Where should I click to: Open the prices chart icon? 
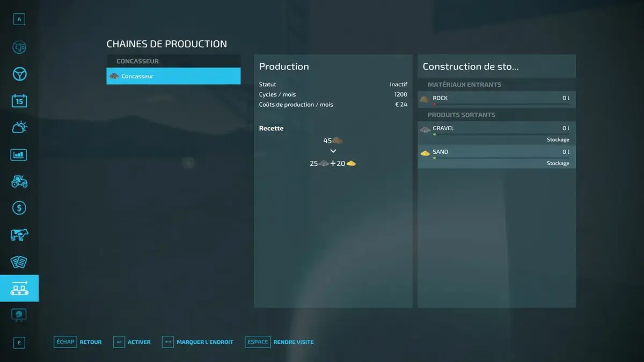click(19, 155)
